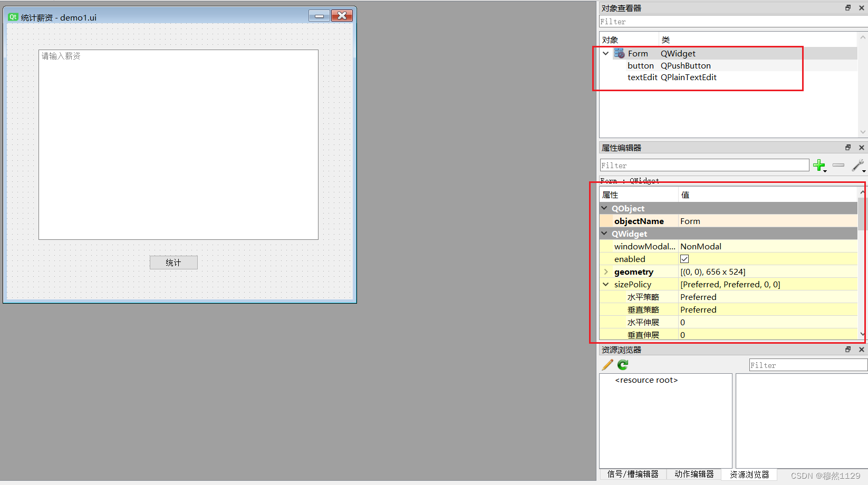The image size is (868, 485).
Task: Collapse the sizePolicy property group
Action: (x=605, y=284)
